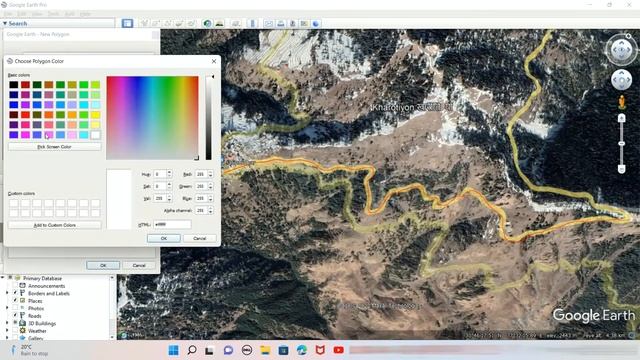Click the Record a Tour icon

click(x=191, y=23)
